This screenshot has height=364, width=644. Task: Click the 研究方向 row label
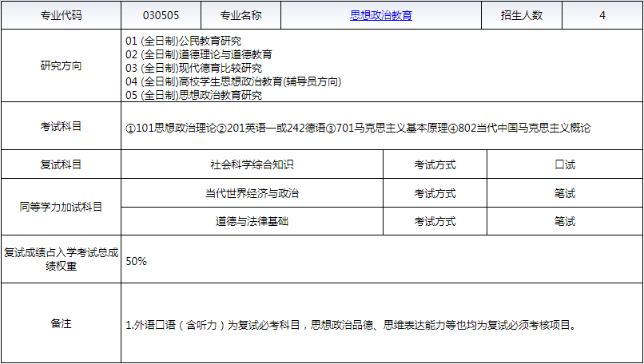point(61,66)
